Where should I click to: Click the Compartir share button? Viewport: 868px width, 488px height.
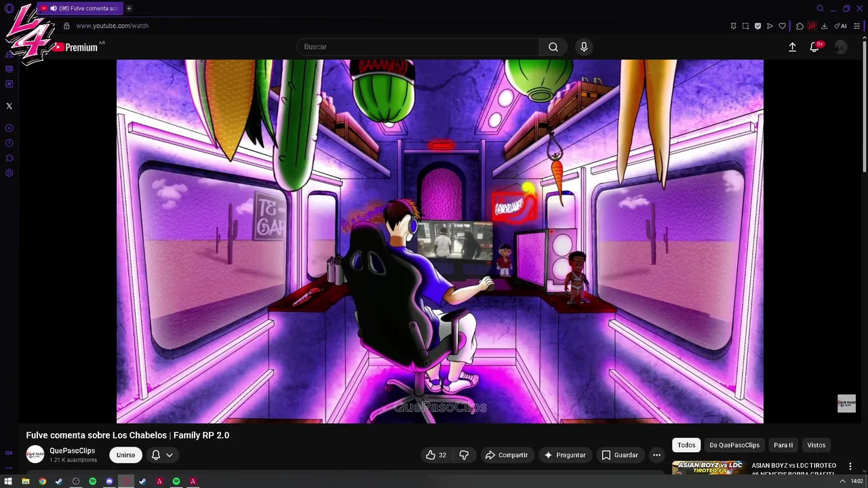click(x=506, y=455)
